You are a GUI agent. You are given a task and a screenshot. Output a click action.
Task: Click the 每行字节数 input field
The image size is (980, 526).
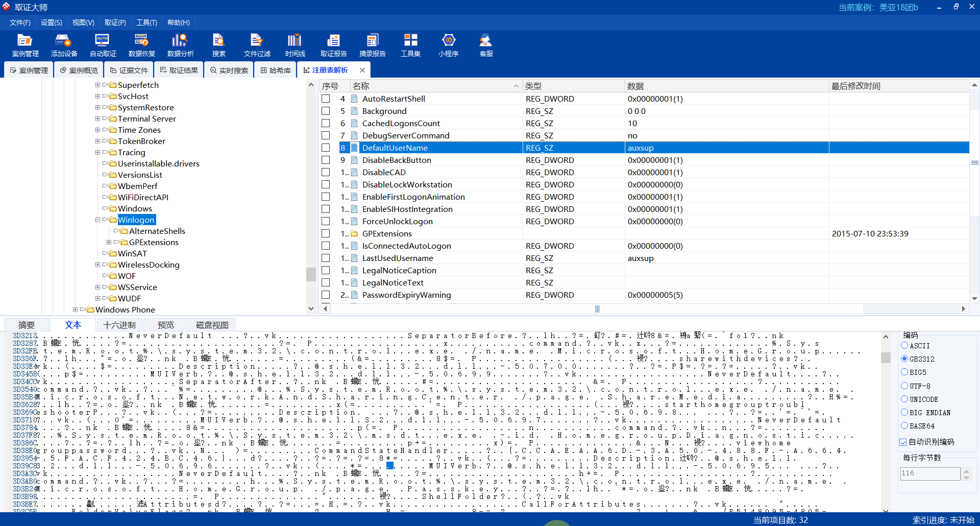tap(930, 473)
